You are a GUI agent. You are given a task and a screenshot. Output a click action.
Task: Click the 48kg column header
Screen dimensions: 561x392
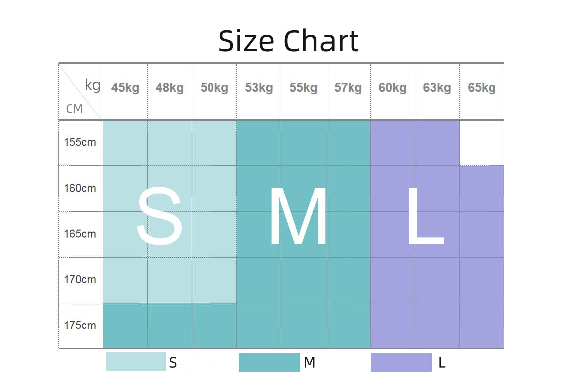[170, 88]
